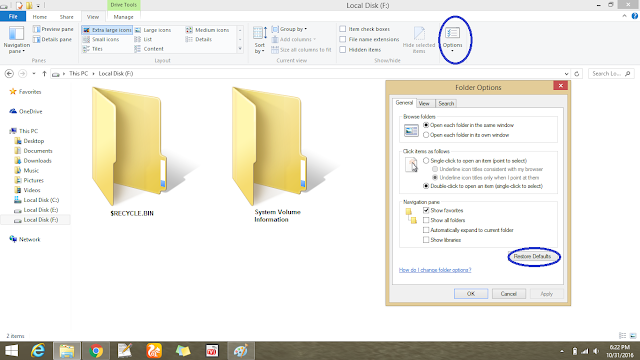Open the Group by dropdown
Viewport: 640px width, 360px height.
(289, 29)
